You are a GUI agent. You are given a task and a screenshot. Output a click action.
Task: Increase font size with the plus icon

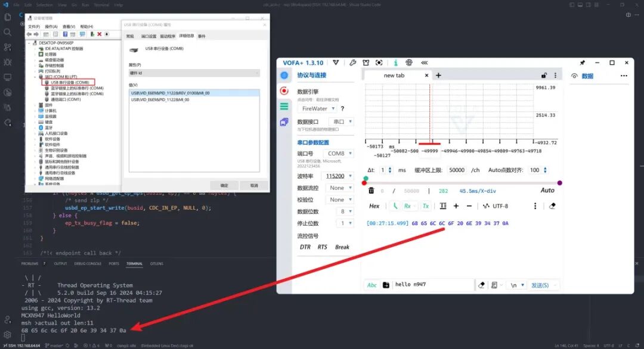(x=456, y=206)
